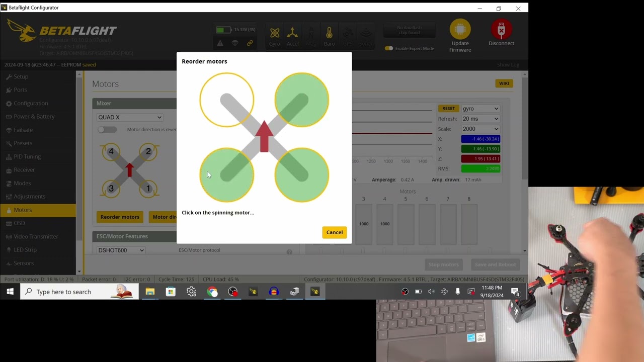Open the OSD tab

tap(38, 223)
